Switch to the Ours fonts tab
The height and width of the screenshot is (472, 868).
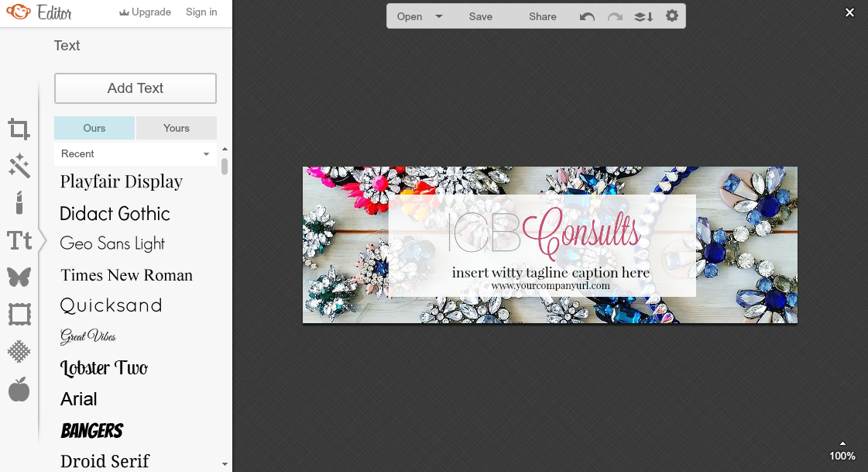(94, 128)
